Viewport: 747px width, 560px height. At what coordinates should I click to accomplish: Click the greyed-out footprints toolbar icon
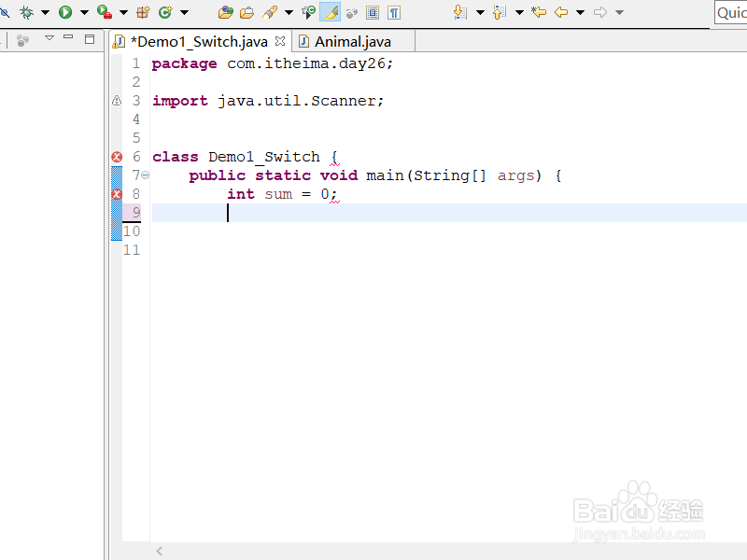(352, 13)
